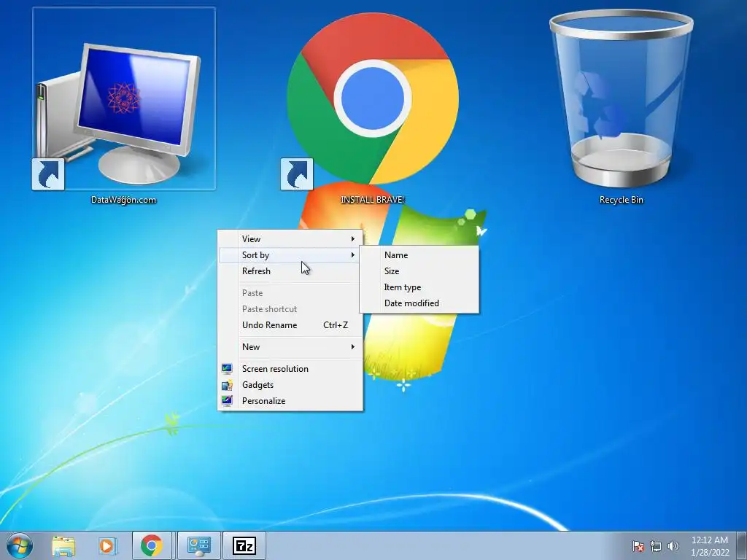Click the Gadgets menu icon
747x560 pixels.
(x=228, y=385)
